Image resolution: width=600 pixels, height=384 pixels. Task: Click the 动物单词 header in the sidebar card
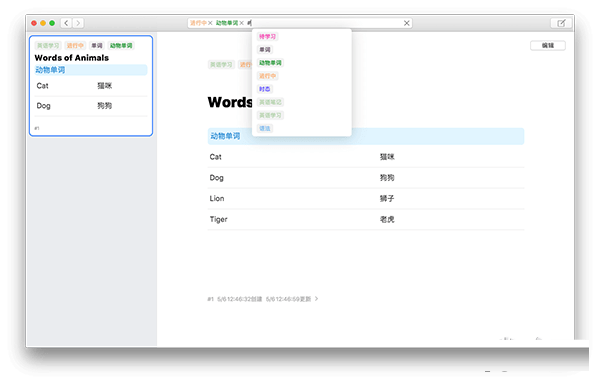(91, 70)
